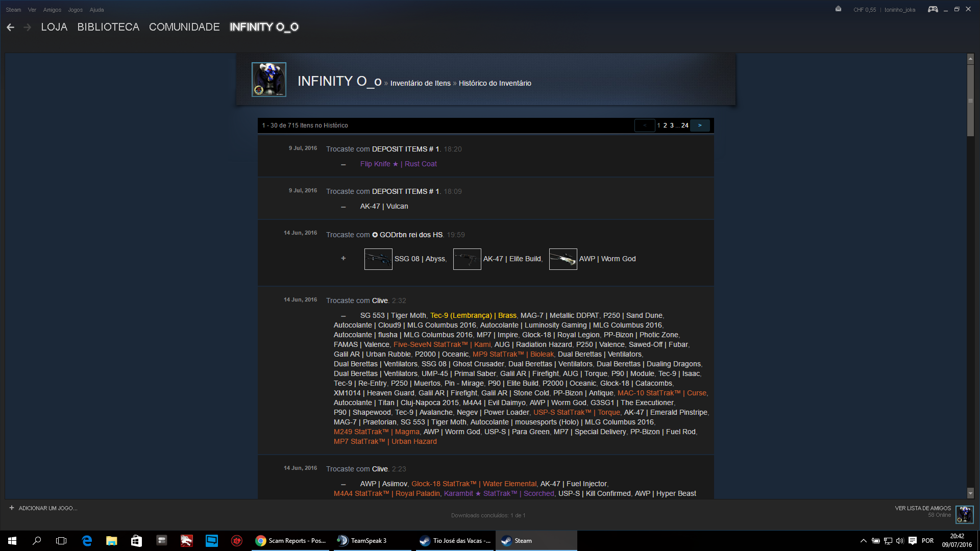Image resolution: width=980 pixels, height=551 pixels.
Task: Switch to the BIBLIOTECA tab
Action: pos(108,27)
